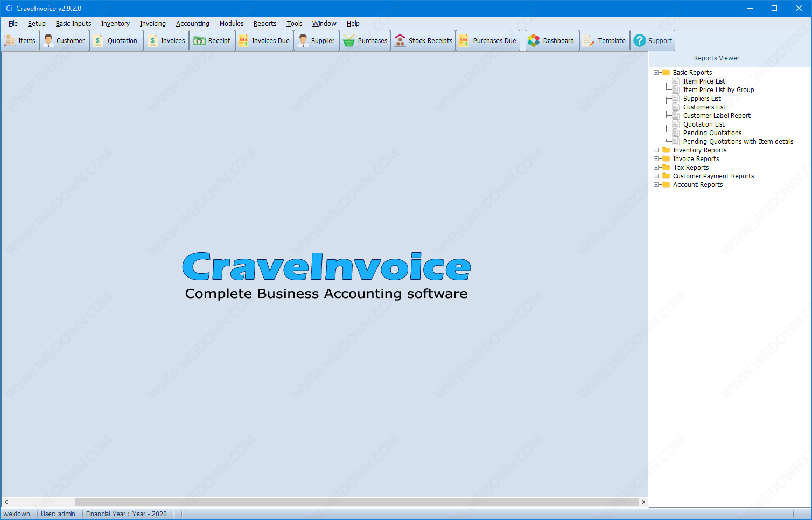This screenshot has height=520, width=812.
Task: Open the Window menu
Action: point(324,24)
